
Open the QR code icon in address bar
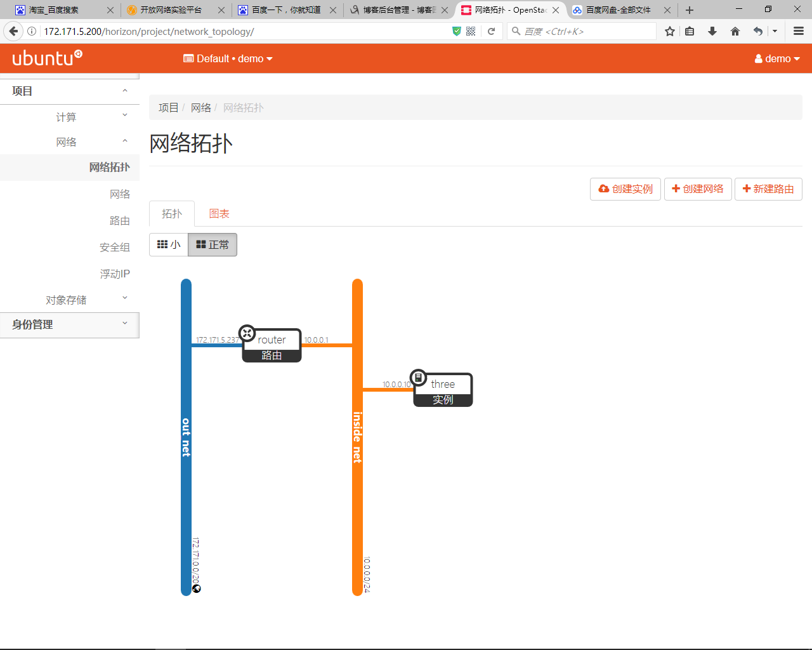(471, 31)
